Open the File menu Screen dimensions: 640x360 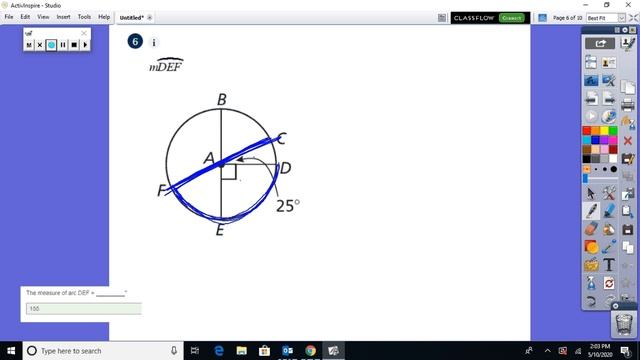(x=9, y=17)
